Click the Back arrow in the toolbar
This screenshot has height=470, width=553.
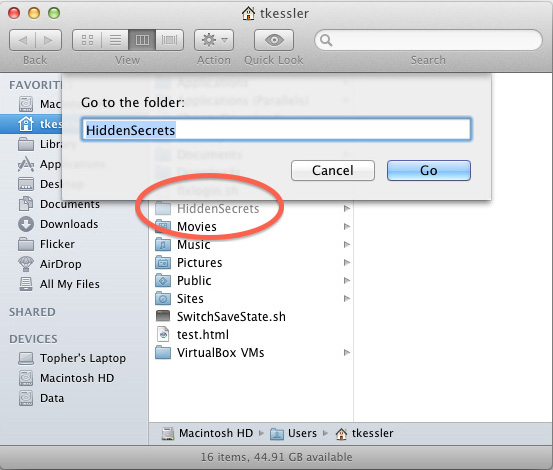[23, 40]
